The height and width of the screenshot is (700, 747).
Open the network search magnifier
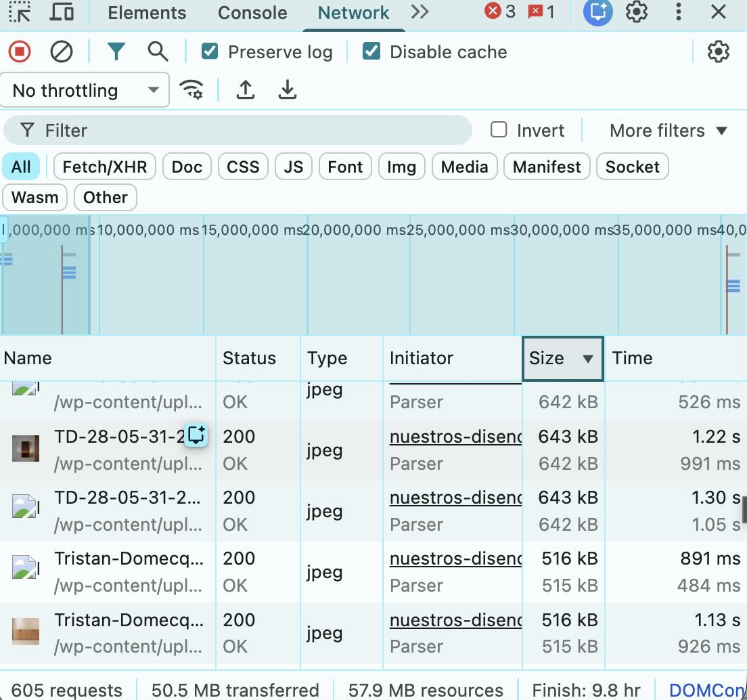(158, 51)
